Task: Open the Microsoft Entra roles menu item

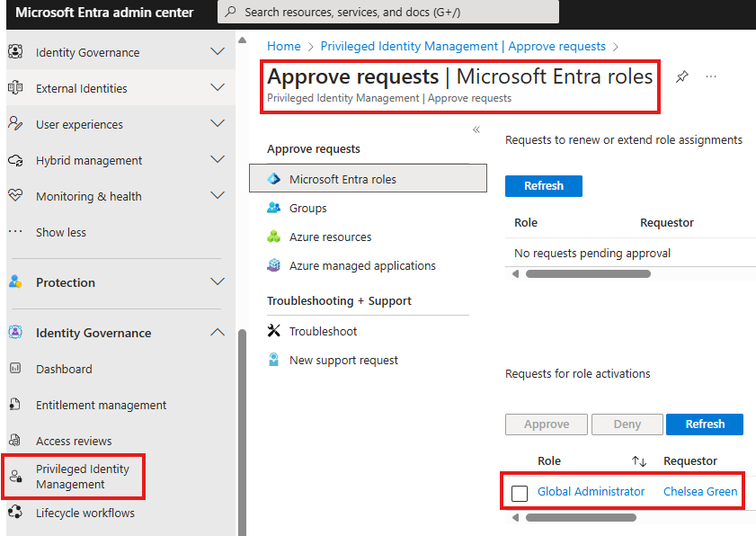Action: [368, 178]
